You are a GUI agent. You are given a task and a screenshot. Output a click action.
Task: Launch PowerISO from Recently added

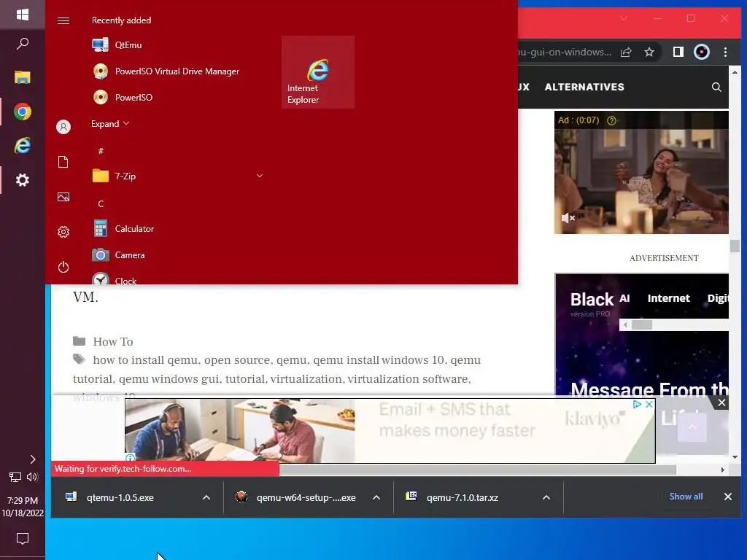pos(177,97)
